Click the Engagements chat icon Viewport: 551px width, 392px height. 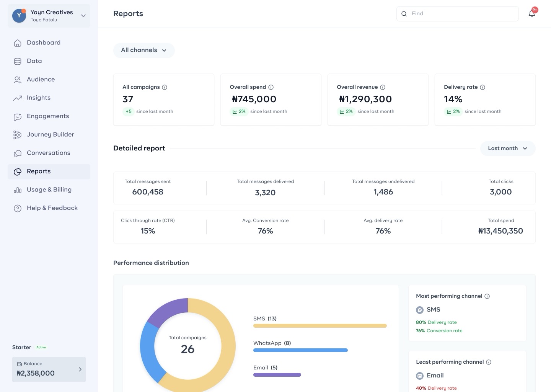click(18, 117)
